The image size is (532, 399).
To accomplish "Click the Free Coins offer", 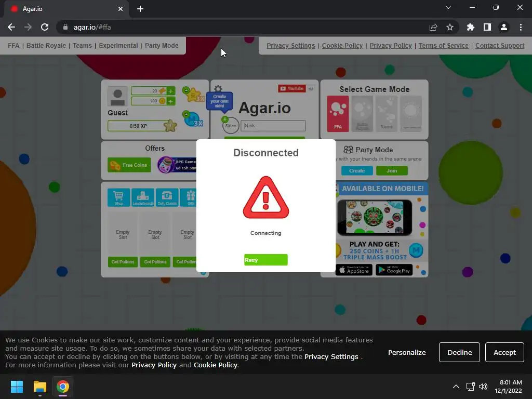I will [x=129, y=165].
